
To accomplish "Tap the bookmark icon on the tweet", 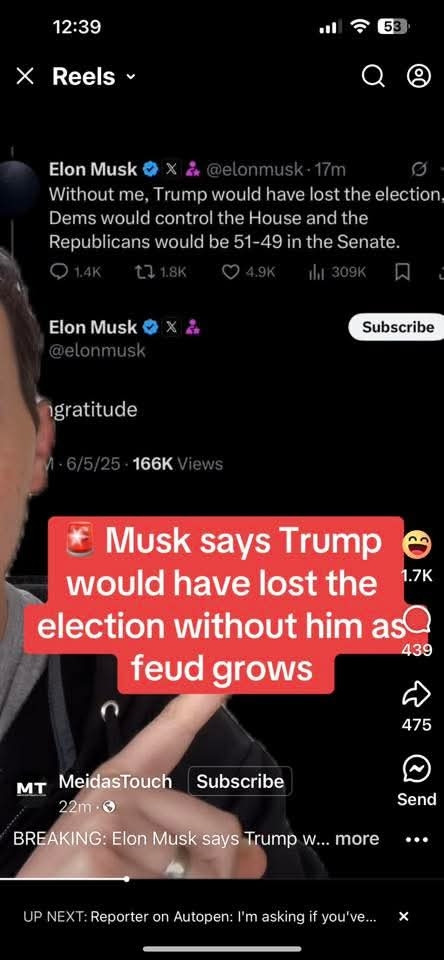I will point(402,272).
